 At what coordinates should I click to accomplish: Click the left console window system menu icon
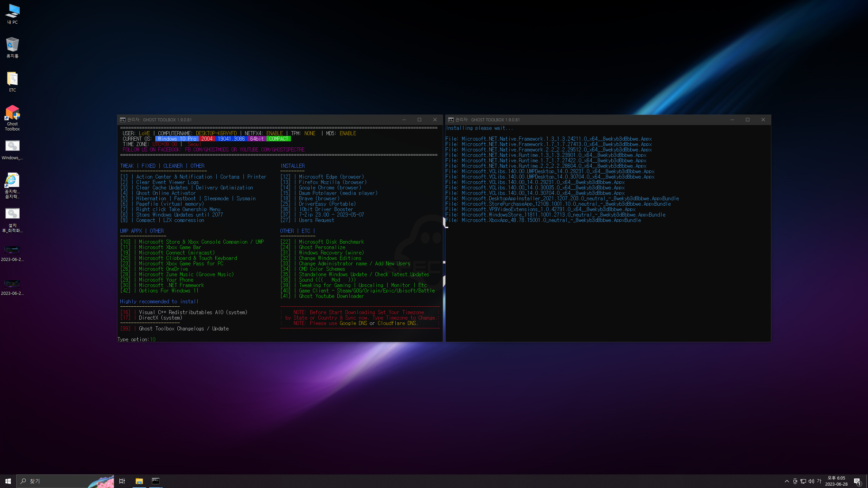[x=123, y=120]
